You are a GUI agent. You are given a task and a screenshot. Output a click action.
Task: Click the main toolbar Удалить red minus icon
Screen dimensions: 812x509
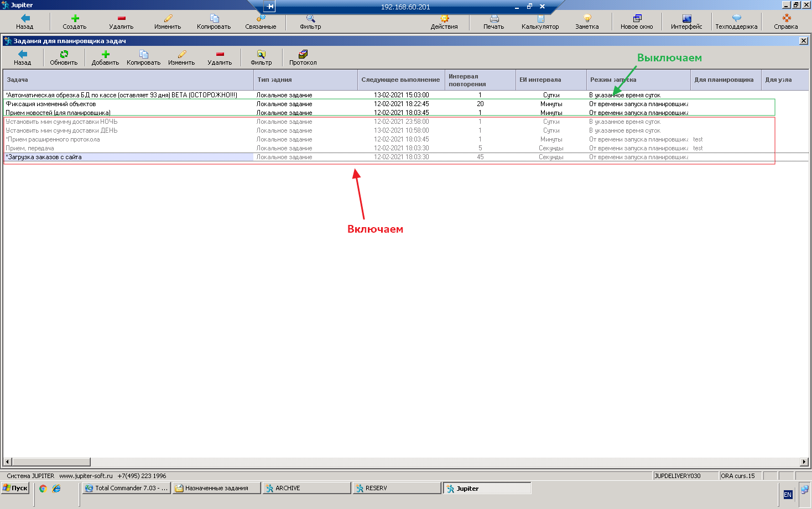coord(122,18)
